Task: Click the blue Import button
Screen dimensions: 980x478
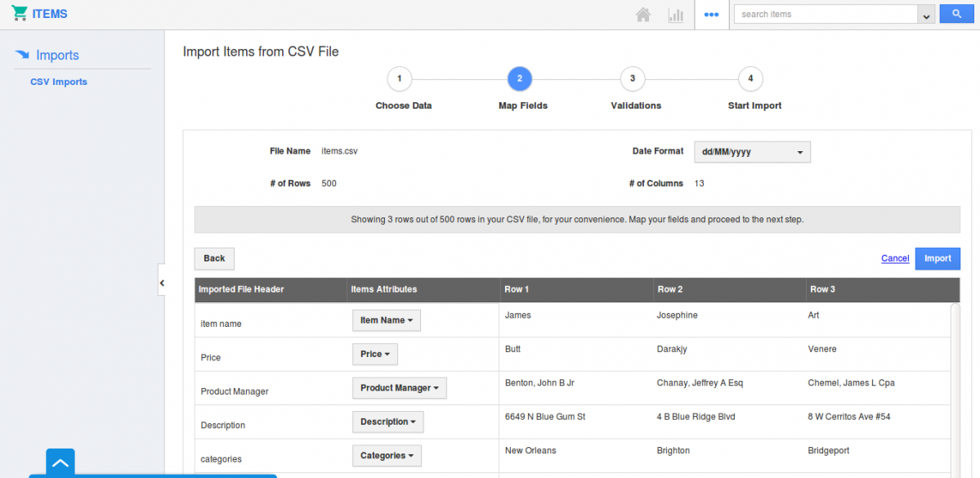Action: coord(937,258)
